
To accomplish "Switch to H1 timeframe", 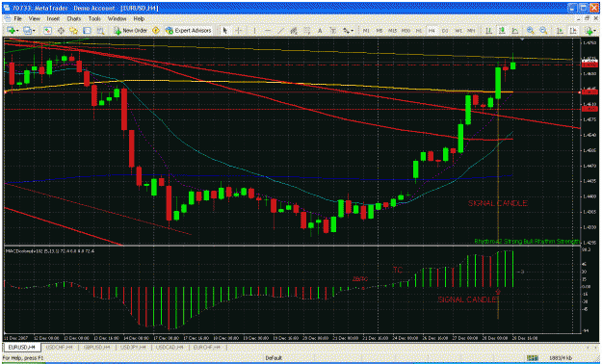I will pos(419,31).
